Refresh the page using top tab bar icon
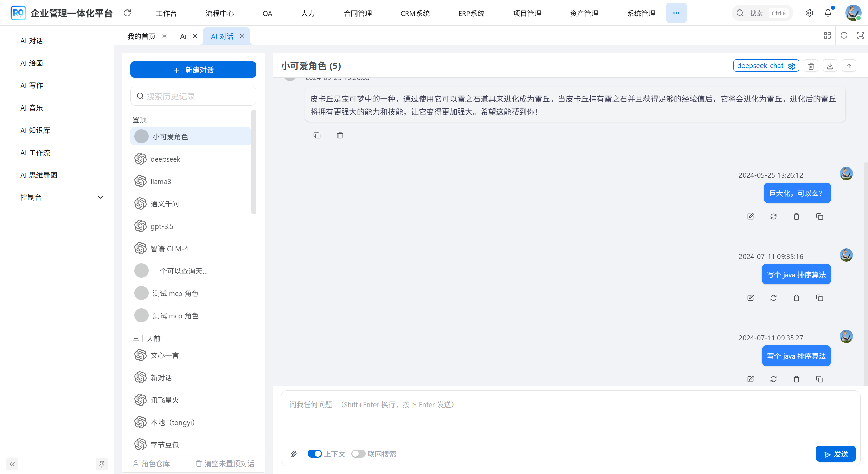This screenshot has width=868, height=474. pyautogui.click(x=844, y=35)
